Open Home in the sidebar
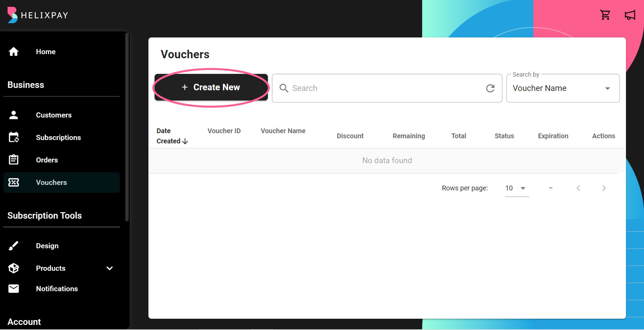Viewport: 644px width, 330px height. [x=62, y=52]
